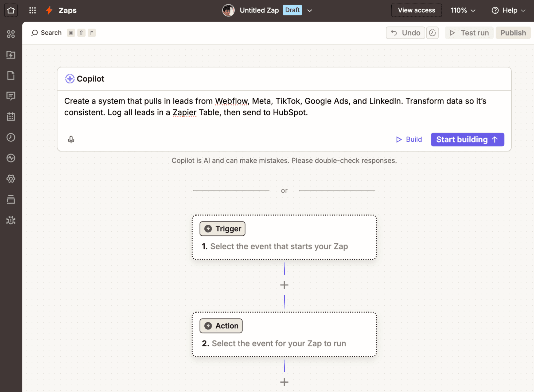Open the 110% zoom level dropdown
The width and height of the screenshot is (534, 392).
(x=463, y=10)
